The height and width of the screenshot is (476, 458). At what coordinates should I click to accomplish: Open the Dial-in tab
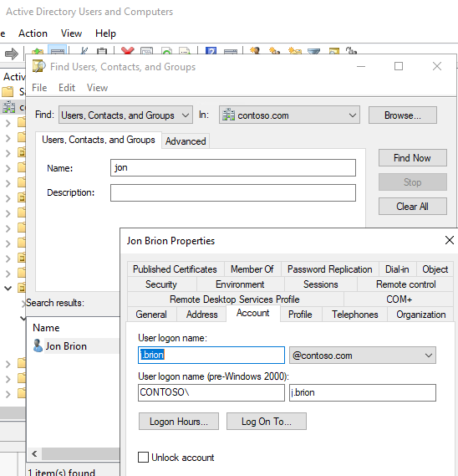[x=397, y=269]
